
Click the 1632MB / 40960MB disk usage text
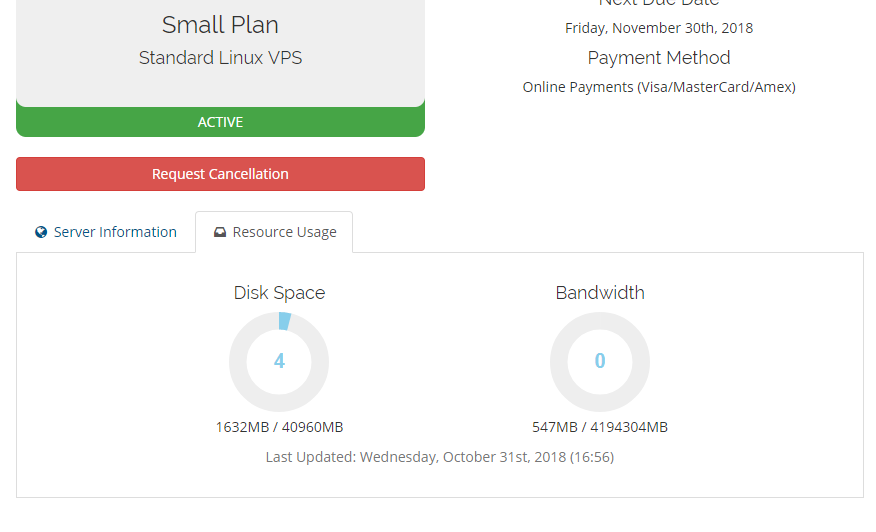pos(279,427)
